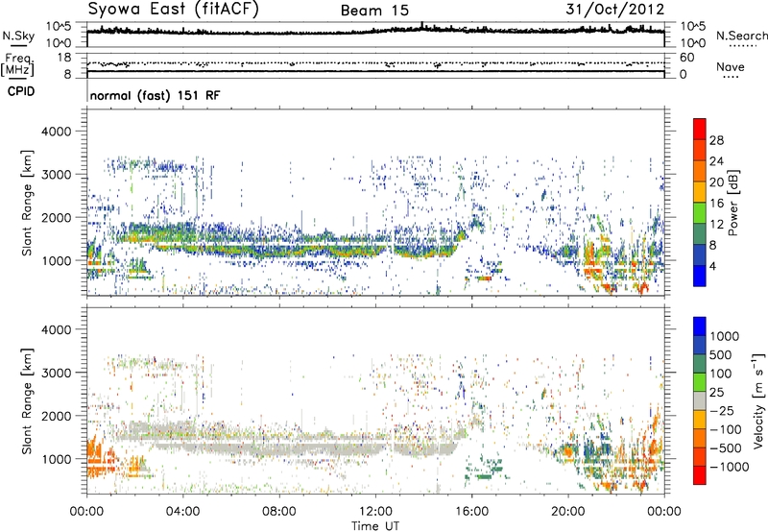Click the velocity panel 'Slant Range [km]' label
The image size is (768, 532).
point(27,400)
